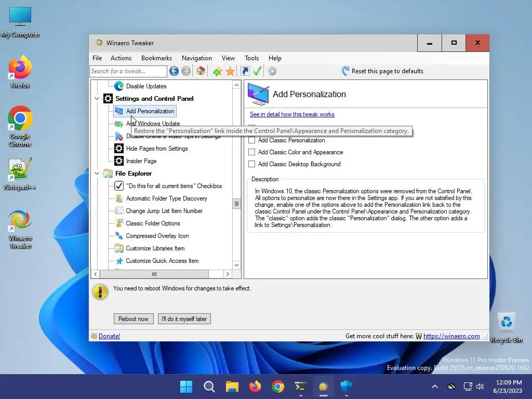Tick Add Classic Desktop Background option
This screenshot has width=532, height=399.
coord(252,164)
